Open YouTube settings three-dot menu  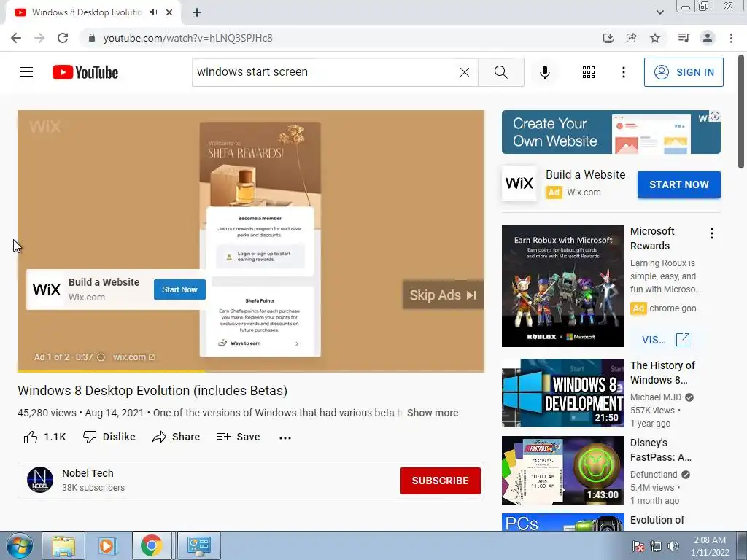click(x=624, y=72)
